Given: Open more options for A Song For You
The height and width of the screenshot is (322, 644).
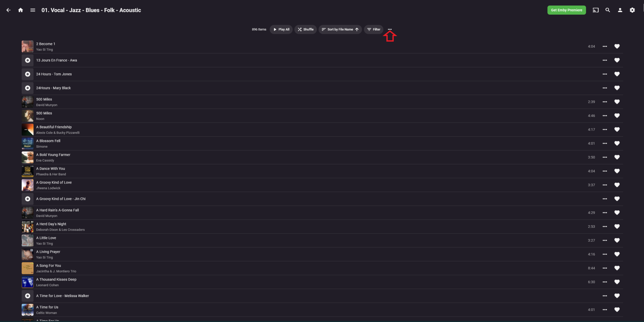Looking at the screenshot, I should 605,268.
